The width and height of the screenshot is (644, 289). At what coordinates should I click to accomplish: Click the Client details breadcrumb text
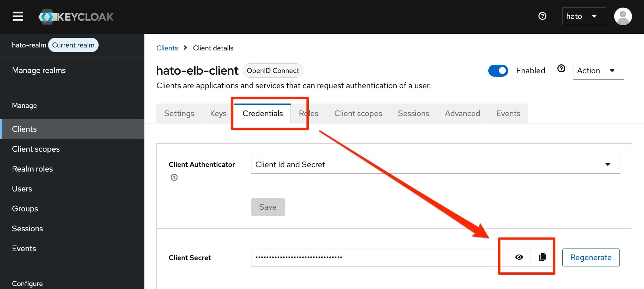coord(213,48)
